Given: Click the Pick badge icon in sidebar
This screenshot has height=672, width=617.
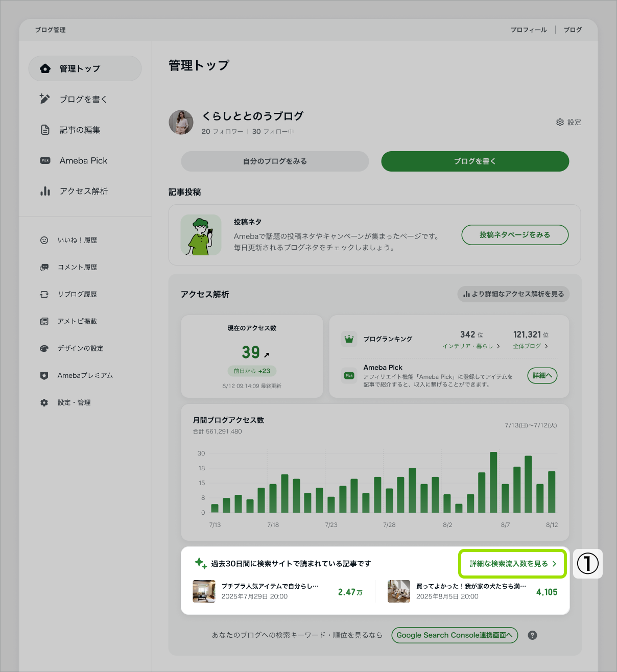Looking at the screenshot, I should 45,160.
